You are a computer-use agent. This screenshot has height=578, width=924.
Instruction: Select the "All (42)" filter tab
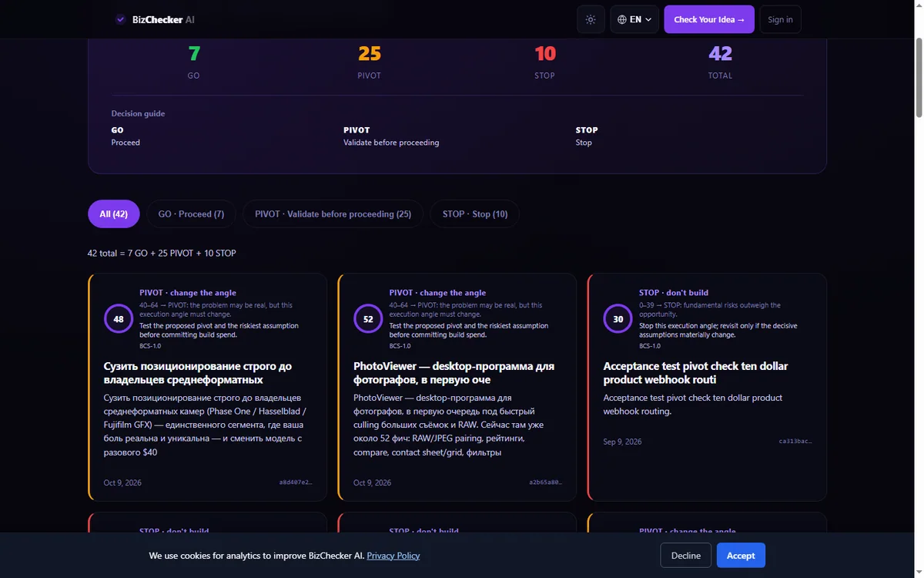point(114,214)
